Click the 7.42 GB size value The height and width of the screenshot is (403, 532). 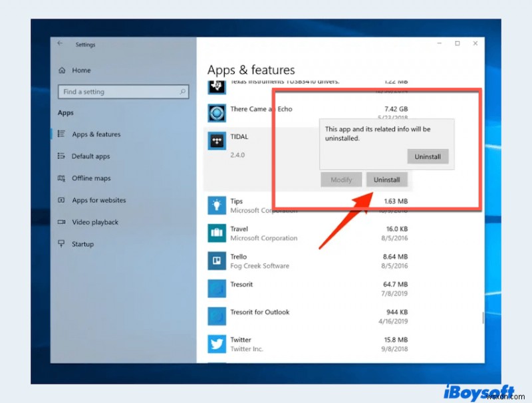396,109
